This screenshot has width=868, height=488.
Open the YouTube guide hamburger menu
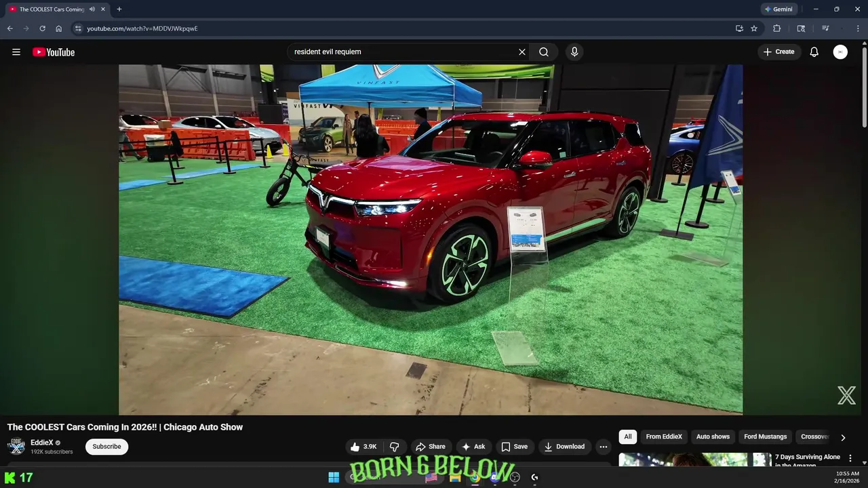pyautogui.click(x=16, y=52)
